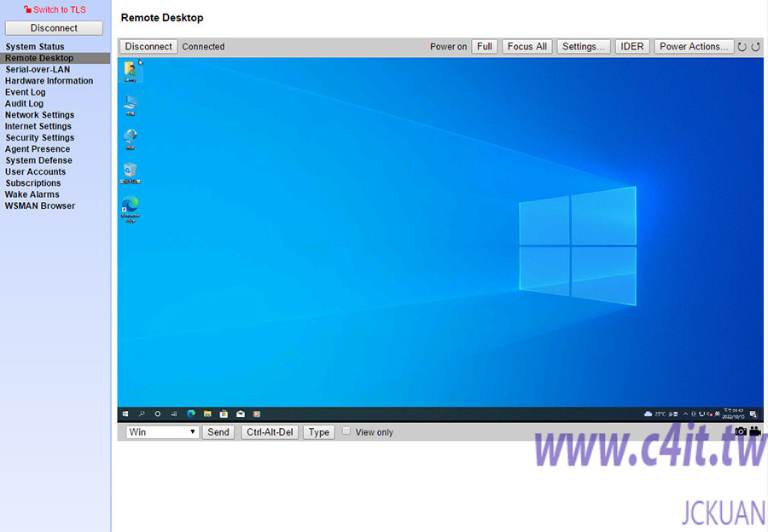Select the Recycle Bin desktop icon
This screenshot has width=768, height=532.
tap(131, 174)
